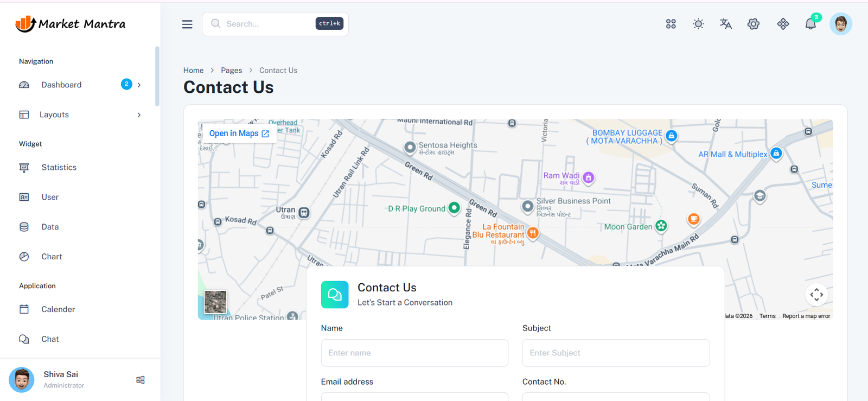Click the Layouts panel icon
The height and width of the screenshot is (401, 868).
[24, 114]
